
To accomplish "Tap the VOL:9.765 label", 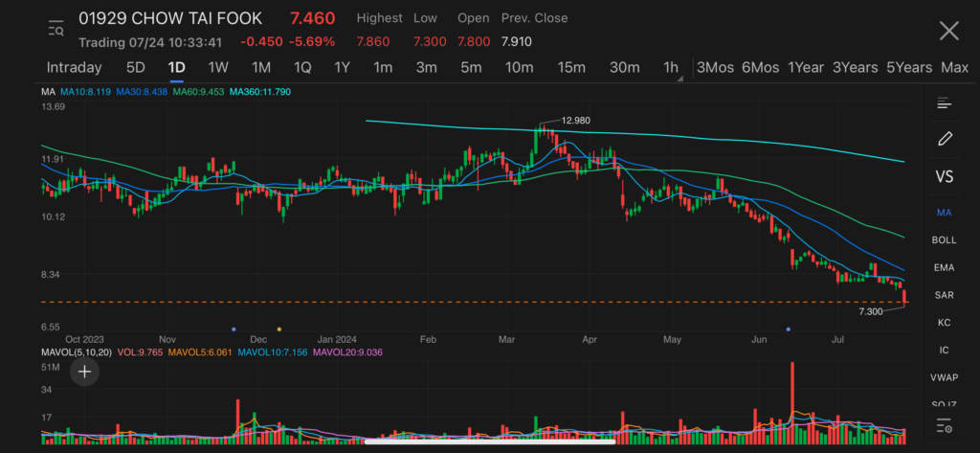I will 140,352.
